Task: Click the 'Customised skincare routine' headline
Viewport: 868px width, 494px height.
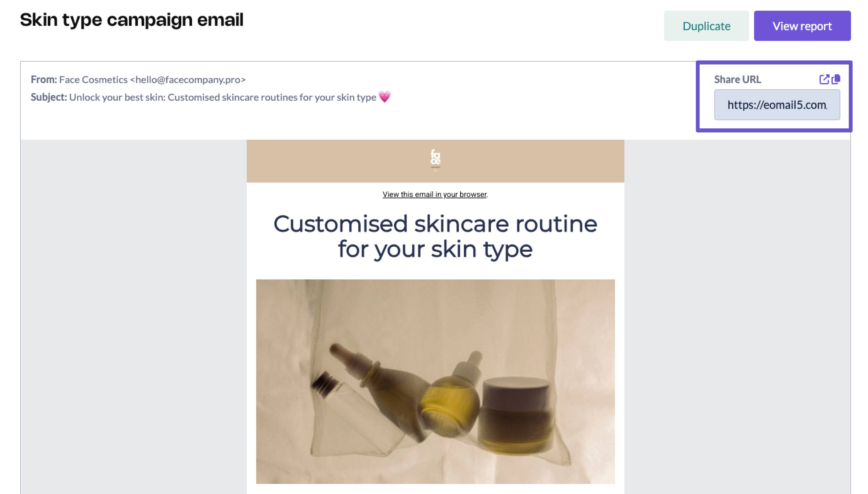Action: tap(435, 237)
